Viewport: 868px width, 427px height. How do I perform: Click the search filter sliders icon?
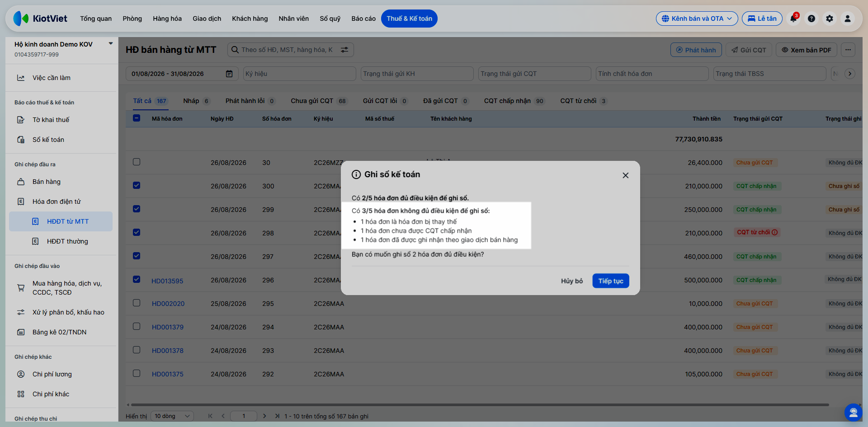[344, 50]
